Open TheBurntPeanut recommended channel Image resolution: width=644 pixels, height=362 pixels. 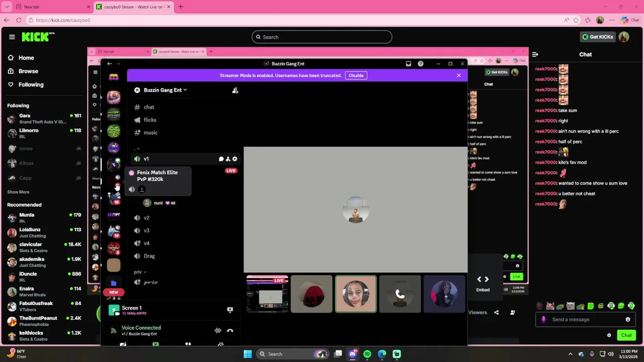point(44,321)
